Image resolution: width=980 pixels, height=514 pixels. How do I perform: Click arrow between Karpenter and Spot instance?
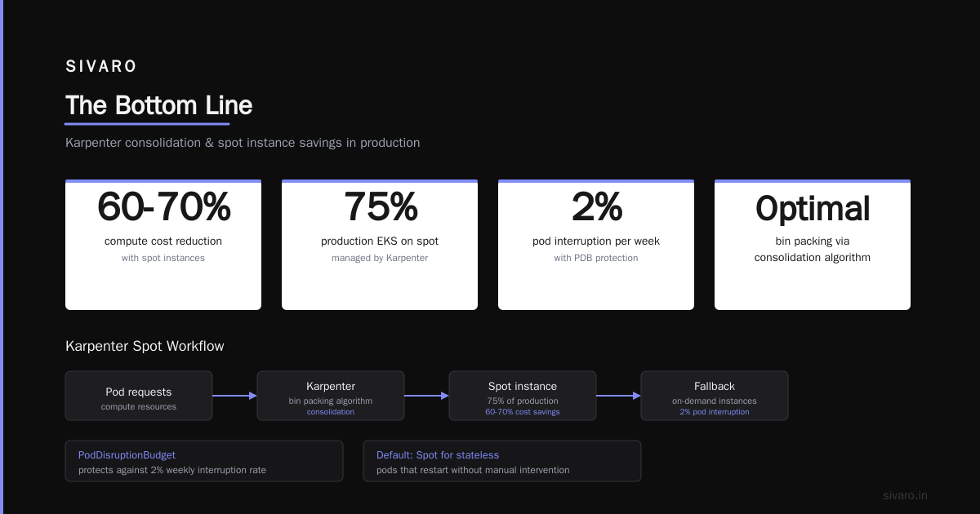426,396
